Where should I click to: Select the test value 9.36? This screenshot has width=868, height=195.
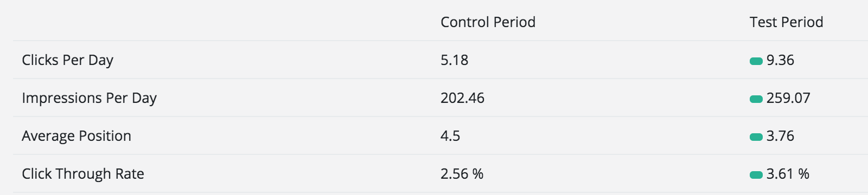coord(780,60)
